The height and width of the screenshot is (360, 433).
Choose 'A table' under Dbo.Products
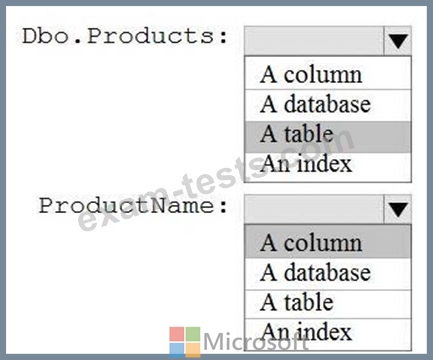[328, 136]
